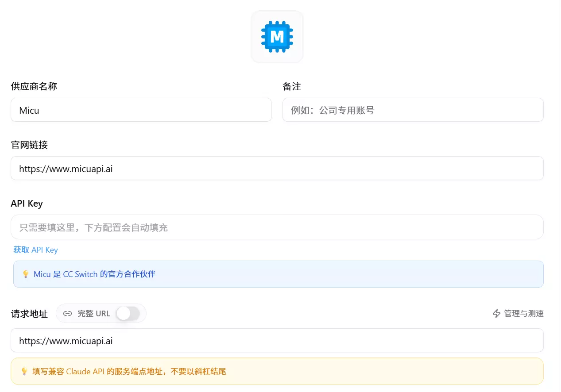
Task: Open 管理与测速 button
Action: [x=518, y=314]
